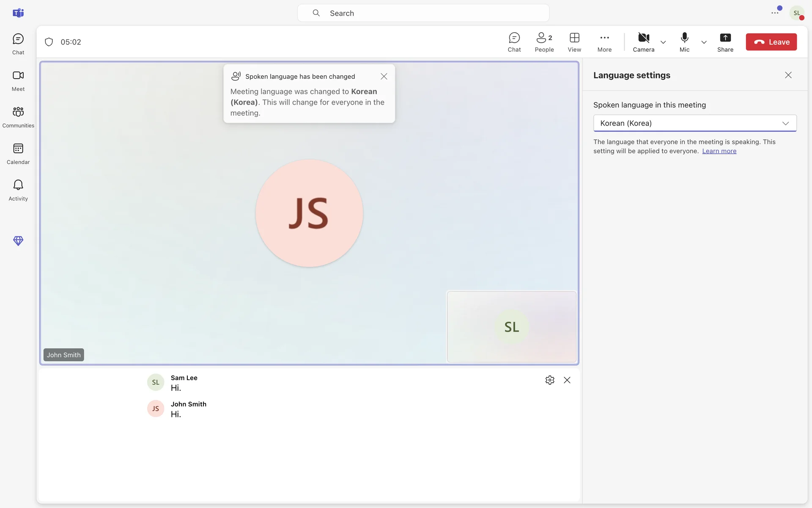This screenshot has height=508, width=812.
Task: Switch to Activity in the sidebar
Action: click(18, 190)
